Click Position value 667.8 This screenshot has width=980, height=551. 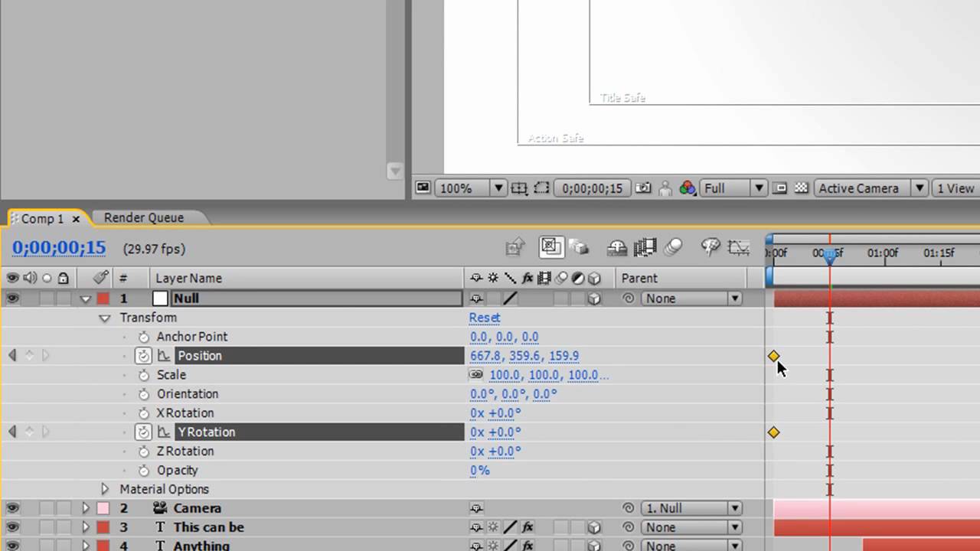485,356
